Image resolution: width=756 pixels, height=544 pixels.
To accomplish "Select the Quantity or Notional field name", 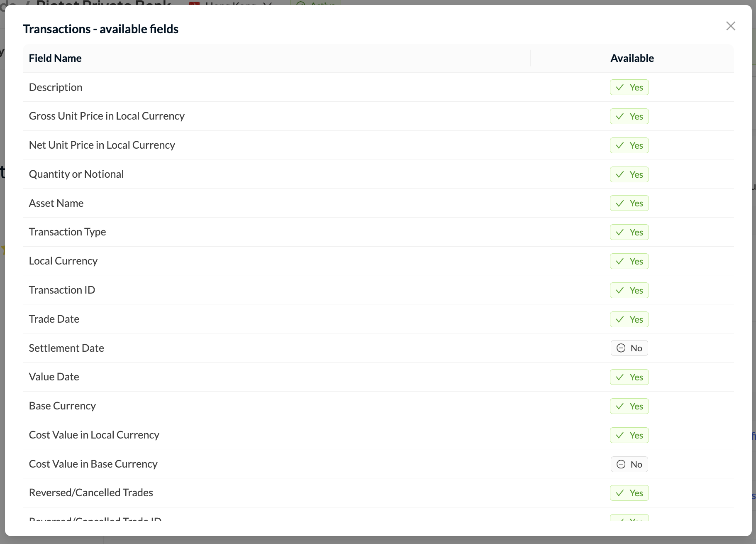I will pos(76,174).
